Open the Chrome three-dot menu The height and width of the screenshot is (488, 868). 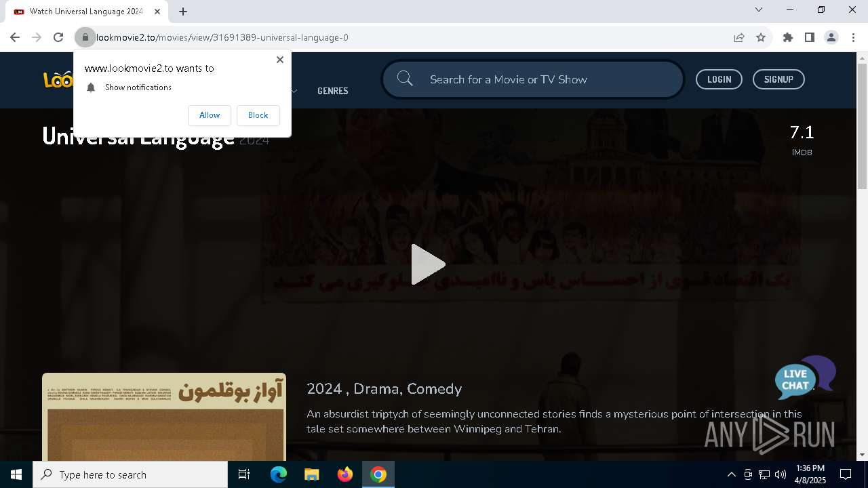[852, 37]
